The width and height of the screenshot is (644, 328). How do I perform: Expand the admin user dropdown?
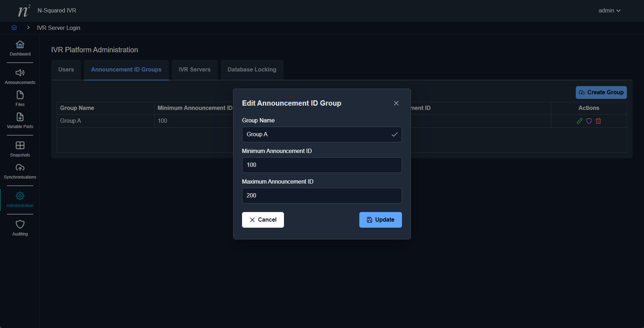point(609,11)
